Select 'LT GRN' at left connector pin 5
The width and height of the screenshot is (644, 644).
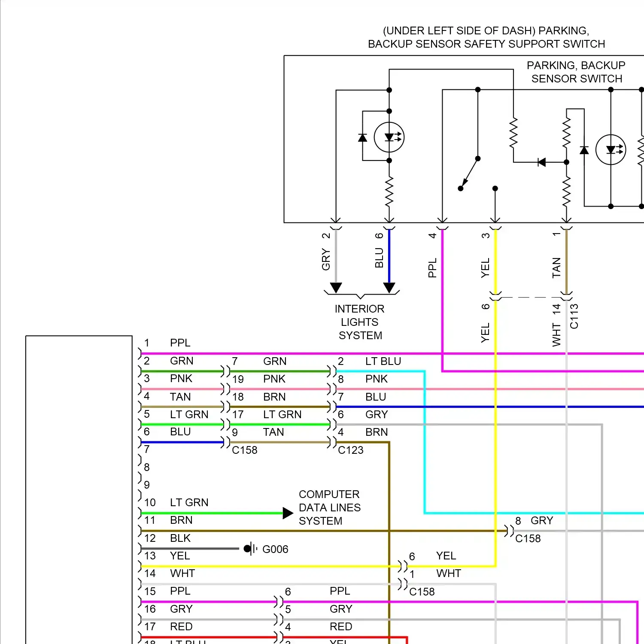click(189, 414)
